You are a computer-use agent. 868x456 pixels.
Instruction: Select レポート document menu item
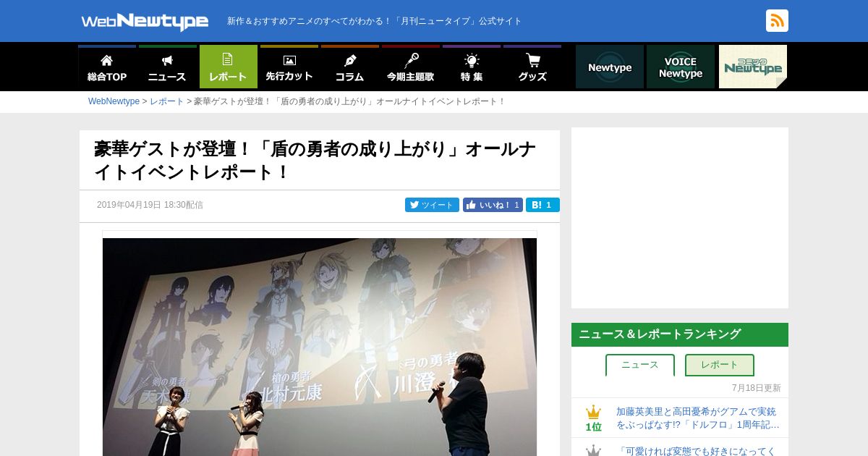point(229,67)
